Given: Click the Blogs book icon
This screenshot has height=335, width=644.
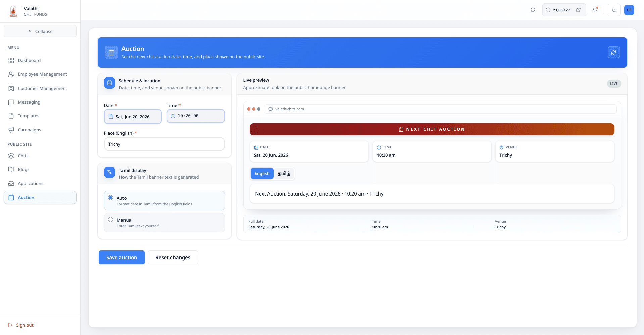Looking at the screenshot, I should (x=11, y=169).
